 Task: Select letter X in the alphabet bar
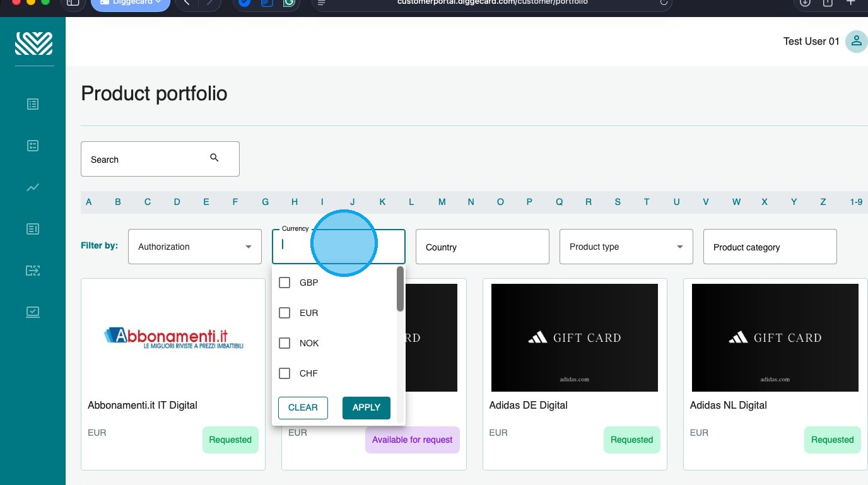pyautogui.click(x=765, y=202)
